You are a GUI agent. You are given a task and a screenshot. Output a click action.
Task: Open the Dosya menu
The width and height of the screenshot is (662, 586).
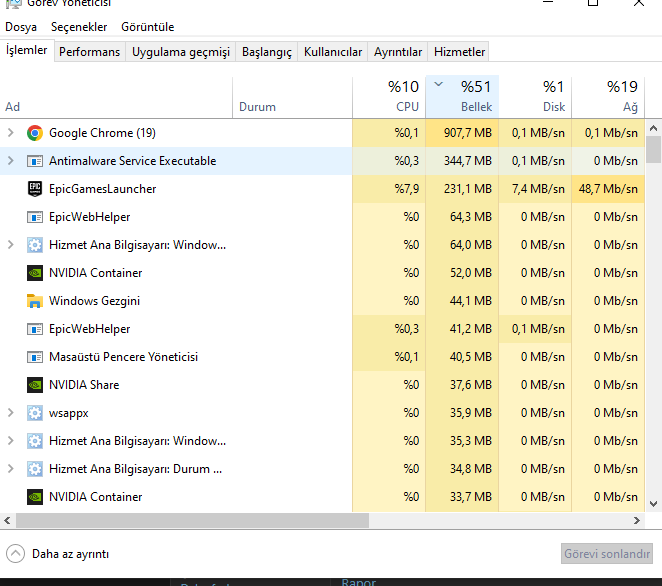[x=21, y=27]
